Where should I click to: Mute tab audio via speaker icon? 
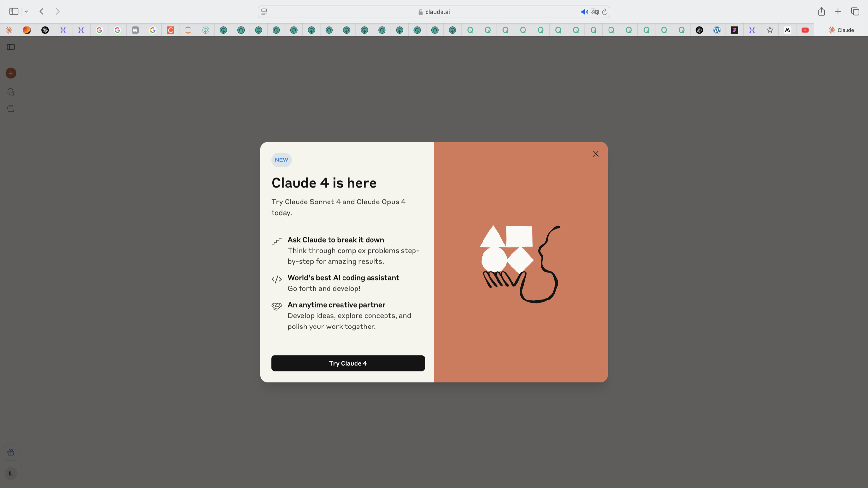[x=584, y=12]
